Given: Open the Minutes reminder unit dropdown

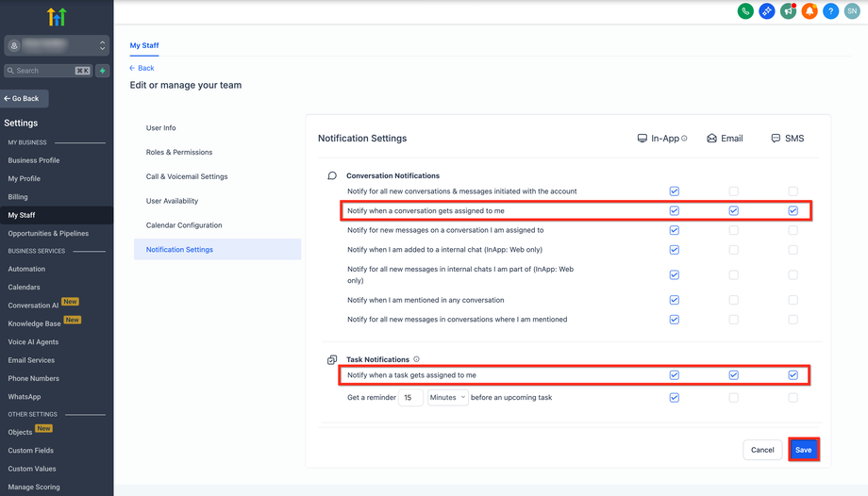Looking at the screenshot, I should (448, 398).
